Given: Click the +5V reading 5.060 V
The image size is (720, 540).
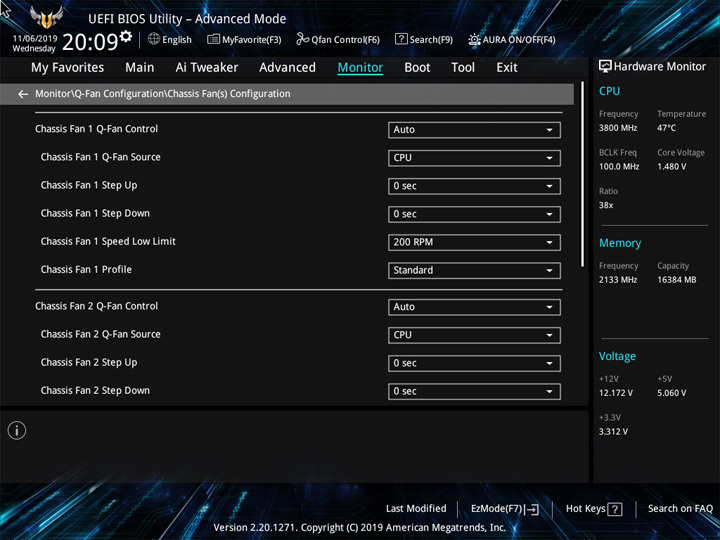Looking at the screenshot, I should pyautogui.click(x=671, y=393).
